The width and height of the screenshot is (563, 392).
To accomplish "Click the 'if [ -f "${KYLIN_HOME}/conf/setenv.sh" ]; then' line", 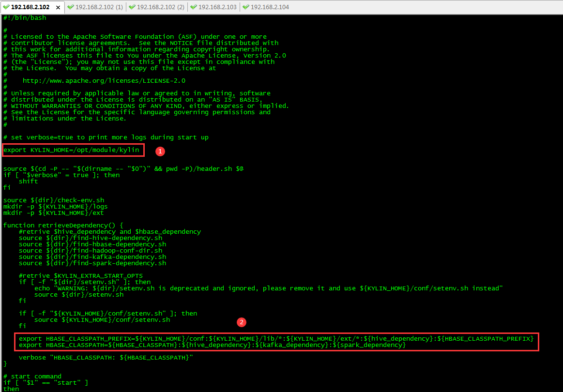I will coord(108,314).
